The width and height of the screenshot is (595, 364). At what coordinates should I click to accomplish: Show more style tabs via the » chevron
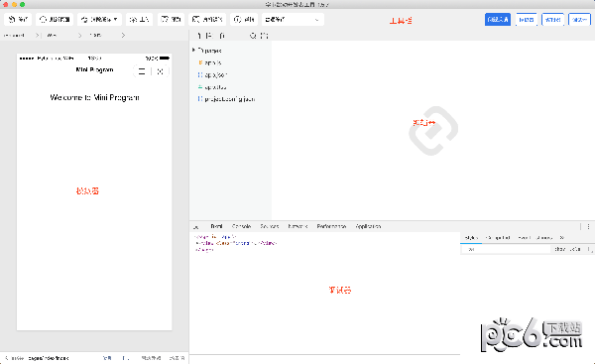(562, 238)
